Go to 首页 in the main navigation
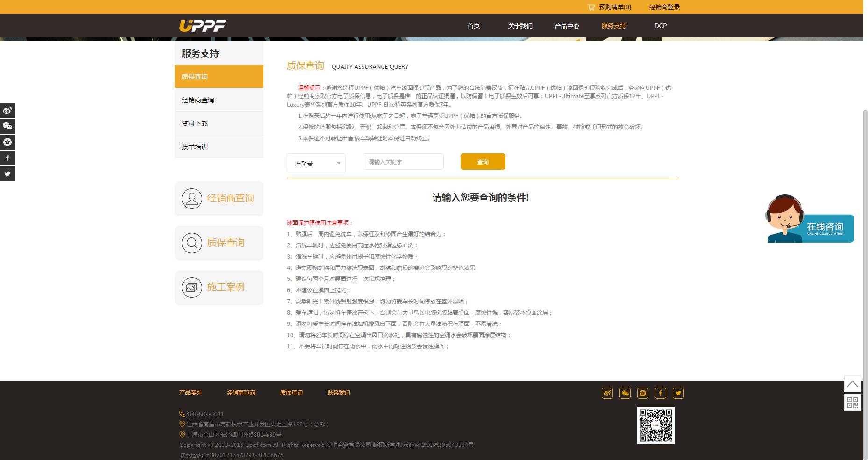The width and height of the screenshot is (868, 460). click(474, 26)
